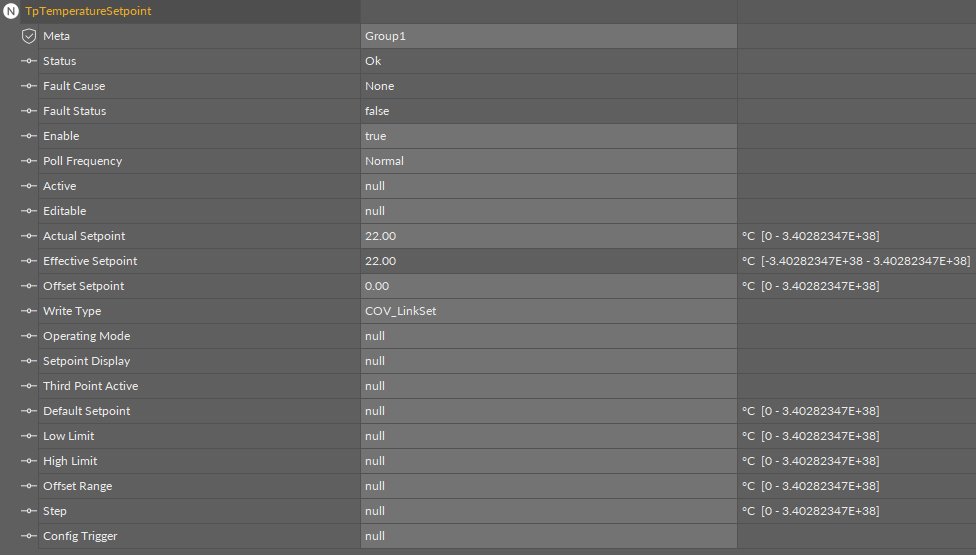Click the slot icon beside Enable
This screenshot has height=555, width=976.
click(29, 136)
